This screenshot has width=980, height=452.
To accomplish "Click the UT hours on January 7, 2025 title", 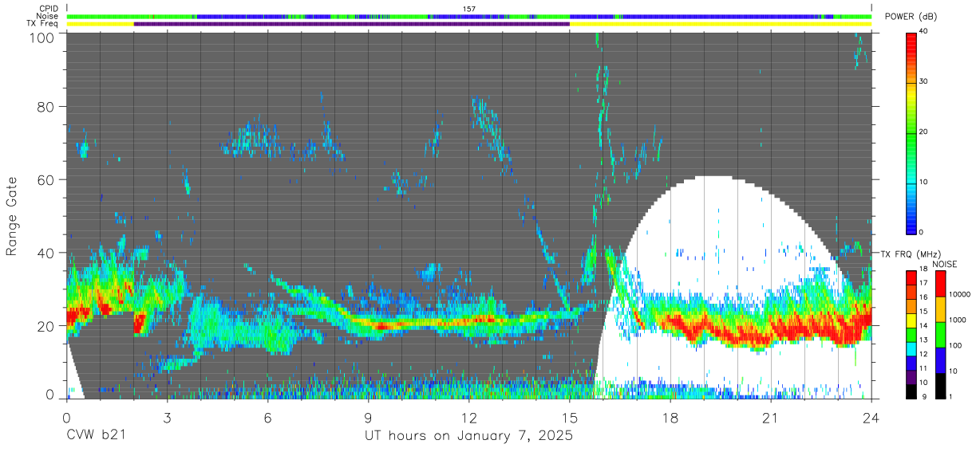I will tap(468, 436).
